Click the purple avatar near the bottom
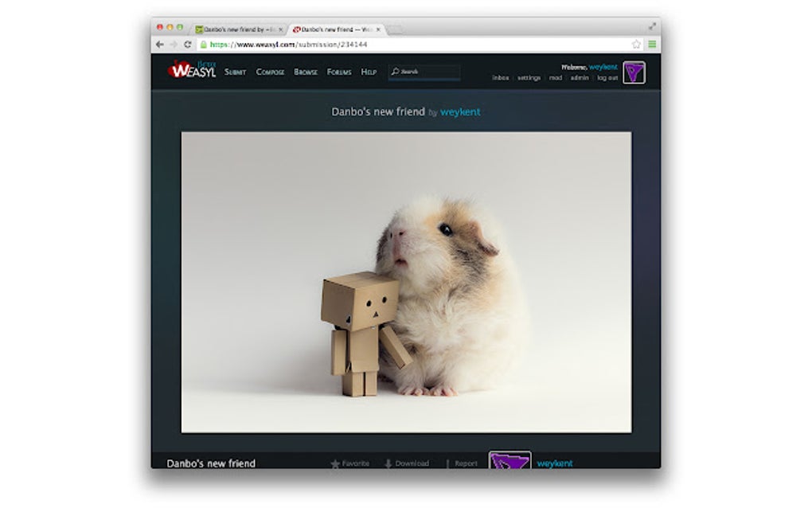The height and width of the screenshot is (508, 812). click(x=509, y=460)
